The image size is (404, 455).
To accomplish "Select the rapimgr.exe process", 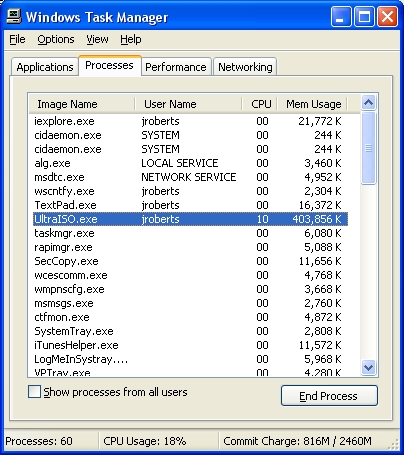I will [190, 247].
